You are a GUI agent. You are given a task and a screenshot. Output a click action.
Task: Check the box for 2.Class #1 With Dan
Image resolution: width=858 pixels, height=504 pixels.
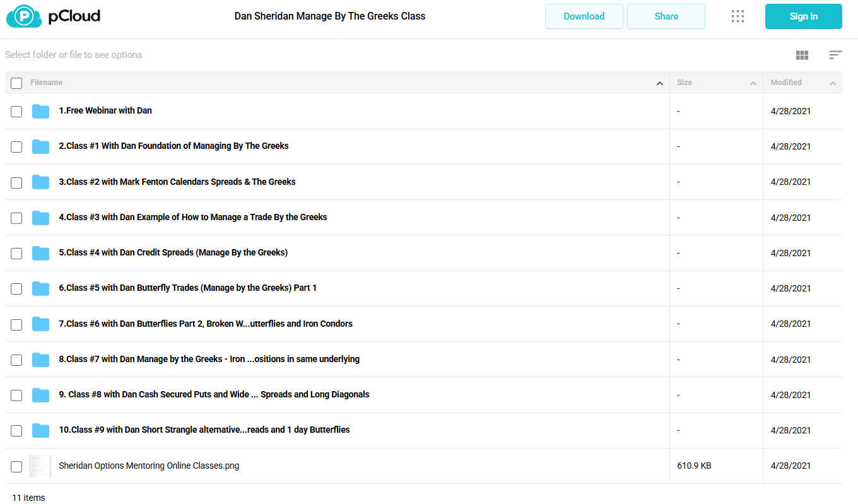(16, 147)
